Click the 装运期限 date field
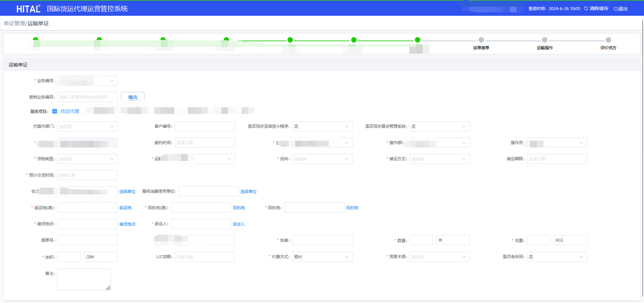This screenshot has width=644, height=303. [x=557, y=159]
